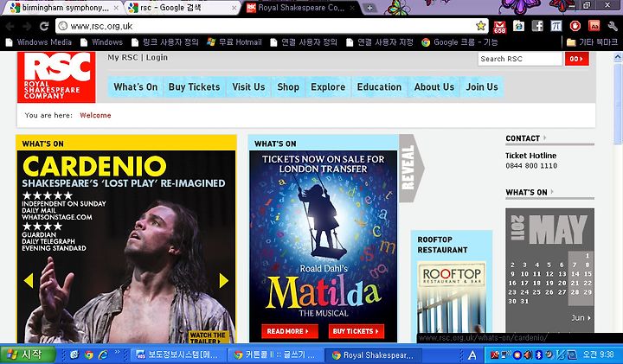Click the REVEAL arrow tab
Viewport: 623px width, 364px height.
[x=411, y=169]
